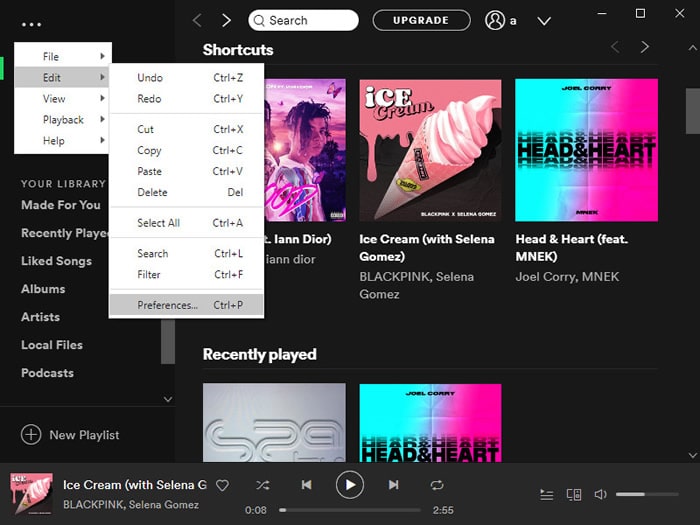Choose Delete from Edit menu
This screenshot has width=700, height=525.
pos(187,192)
